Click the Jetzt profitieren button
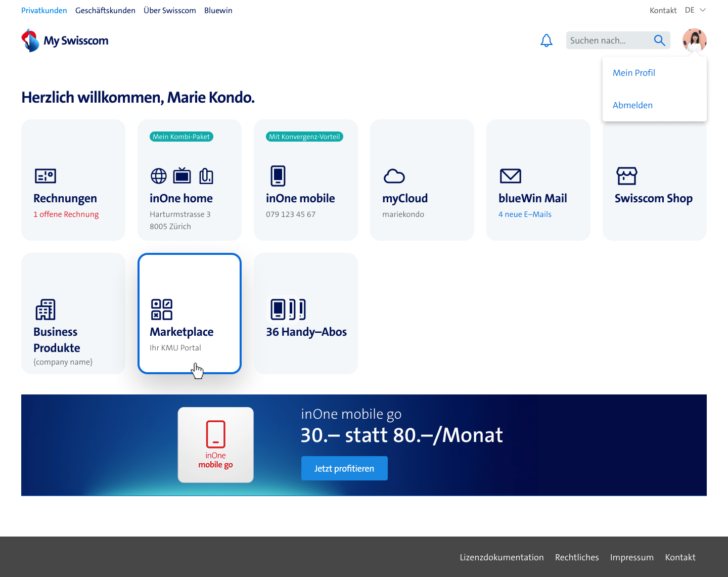Viewport: 728px width, 577px height. tap(344, 468)
